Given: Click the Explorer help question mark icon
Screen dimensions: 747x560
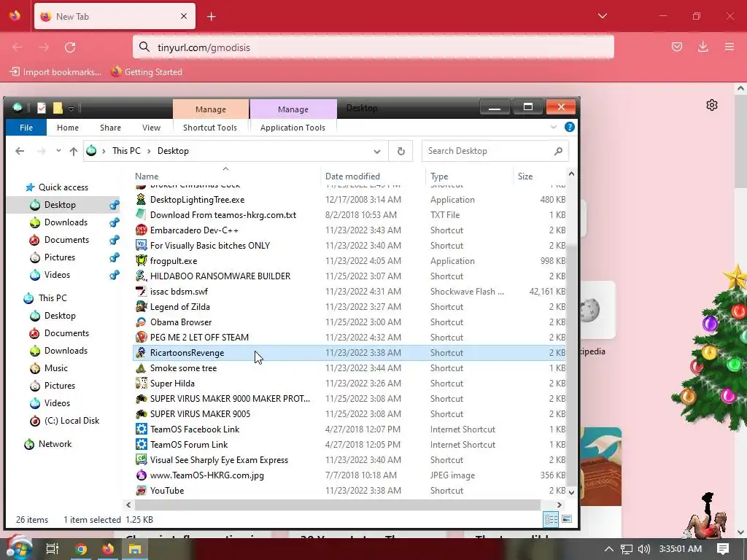Looking at the screenshot, I should tap(569, 127).
